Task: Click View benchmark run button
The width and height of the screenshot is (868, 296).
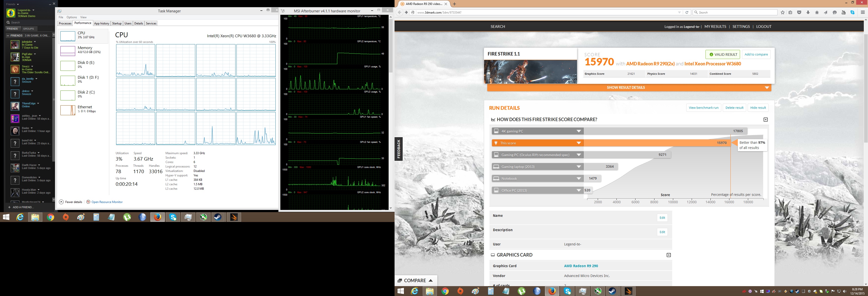Action: (x=704, y=108)
